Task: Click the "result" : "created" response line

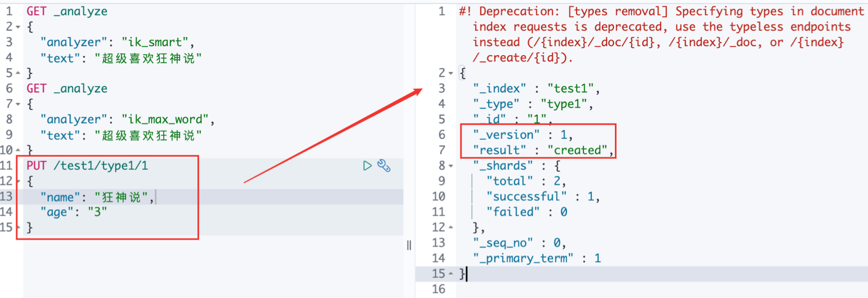Action: tap(543, 150)
